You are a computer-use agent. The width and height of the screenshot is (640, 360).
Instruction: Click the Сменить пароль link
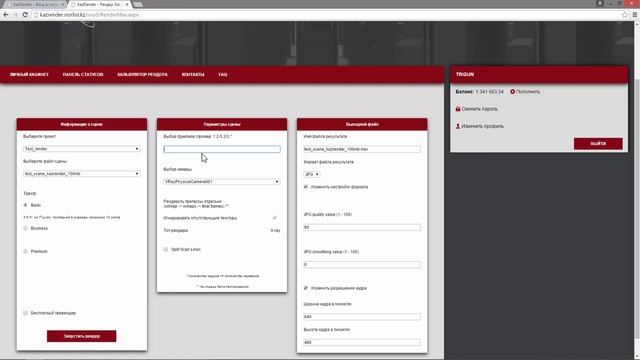[x=479, y=109]
